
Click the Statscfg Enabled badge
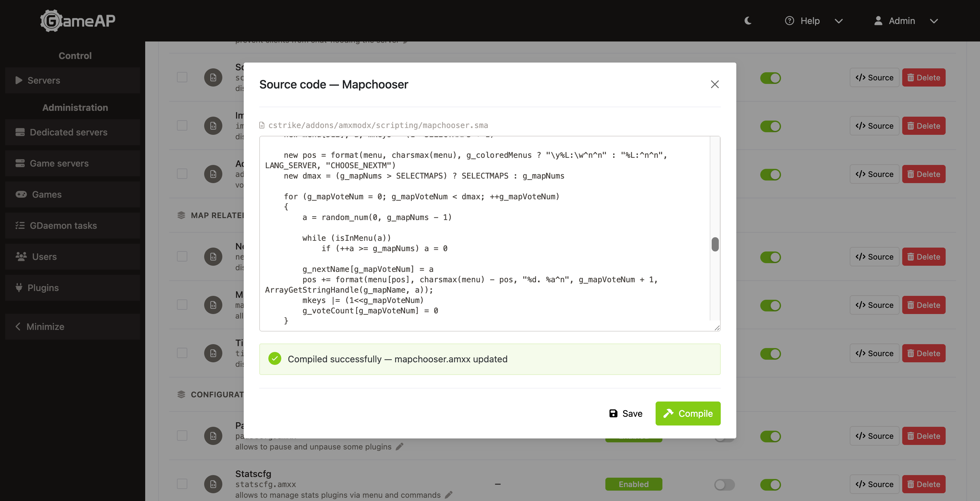tap(634, 484)
